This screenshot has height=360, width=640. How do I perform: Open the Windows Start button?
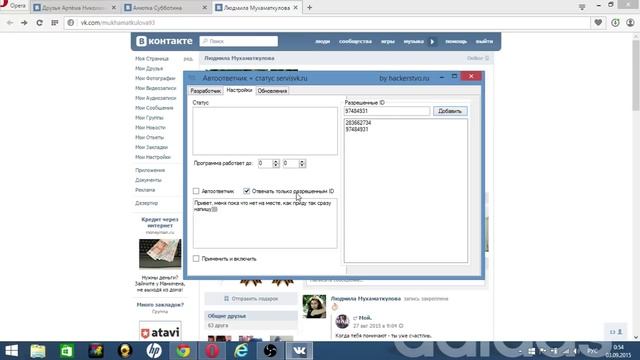tap(11, 351)
